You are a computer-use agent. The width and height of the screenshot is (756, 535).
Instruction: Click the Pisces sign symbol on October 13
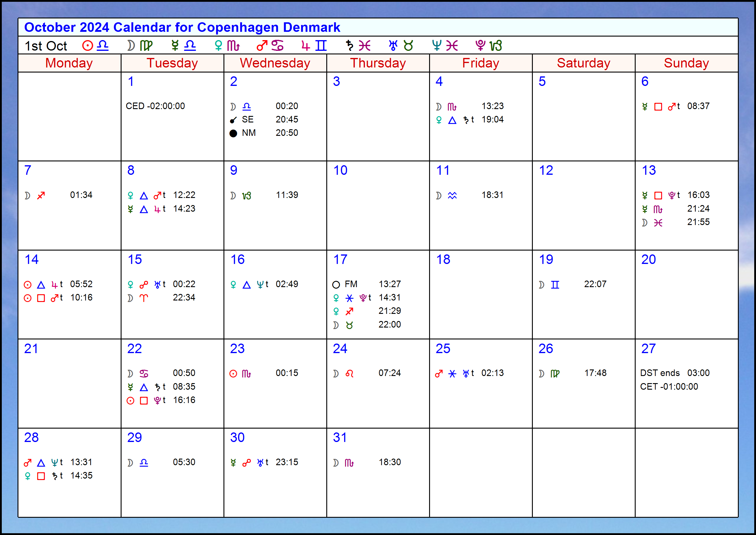(658, 223)
